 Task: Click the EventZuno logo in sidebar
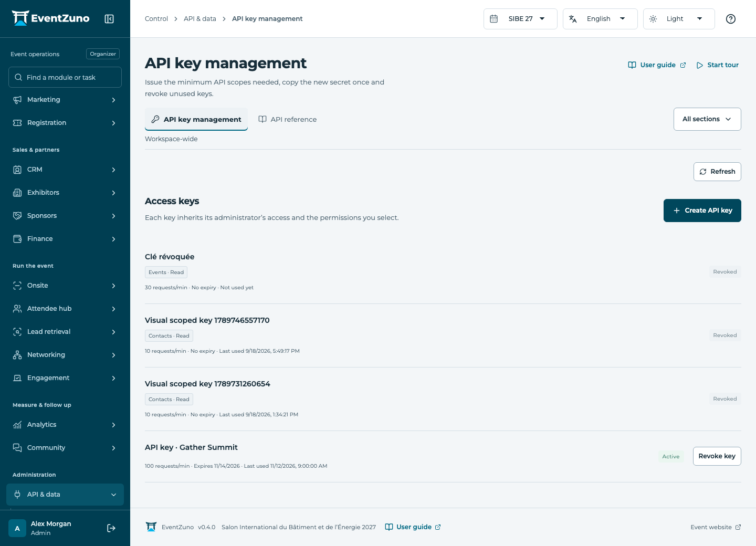tap(51, 18)
